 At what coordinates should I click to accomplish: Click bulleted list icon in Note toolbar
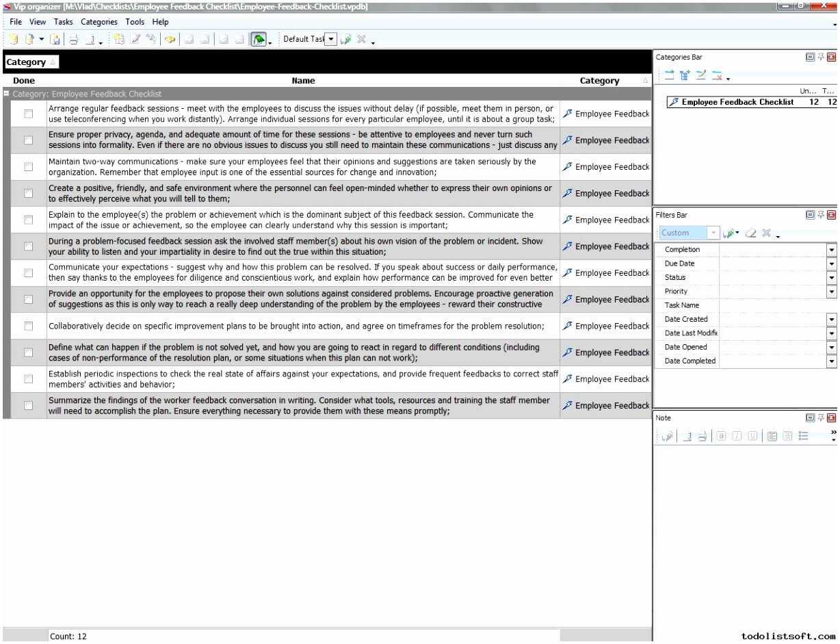803,436
